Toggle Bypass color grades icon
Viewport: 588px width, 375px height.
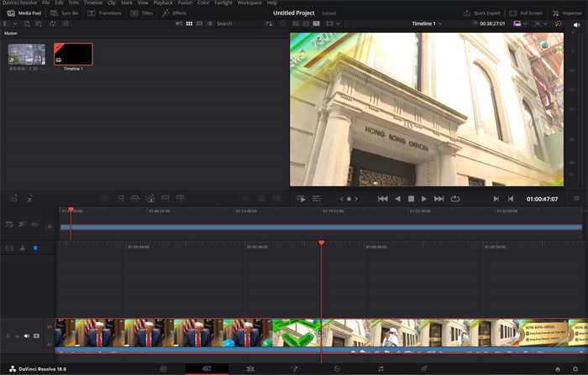click(558, 23)
